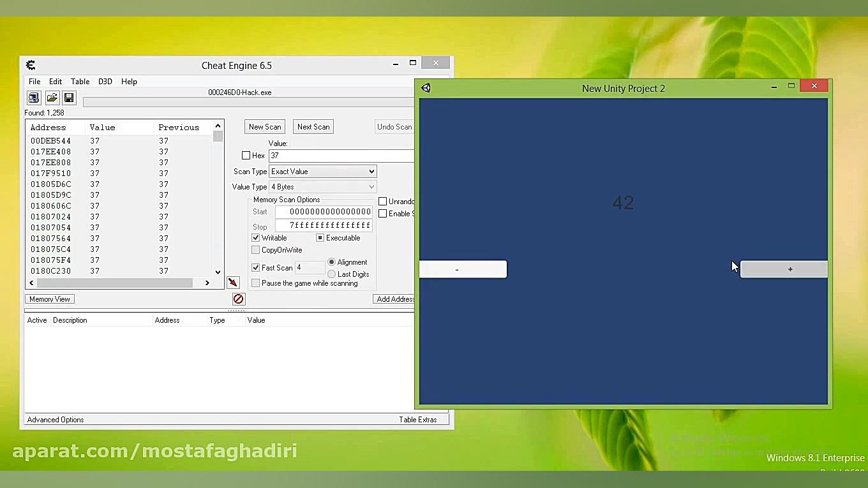Screen dimensions: 868x488
Task: Click the Unity logo in the title bar
Action: pos(426,88)
